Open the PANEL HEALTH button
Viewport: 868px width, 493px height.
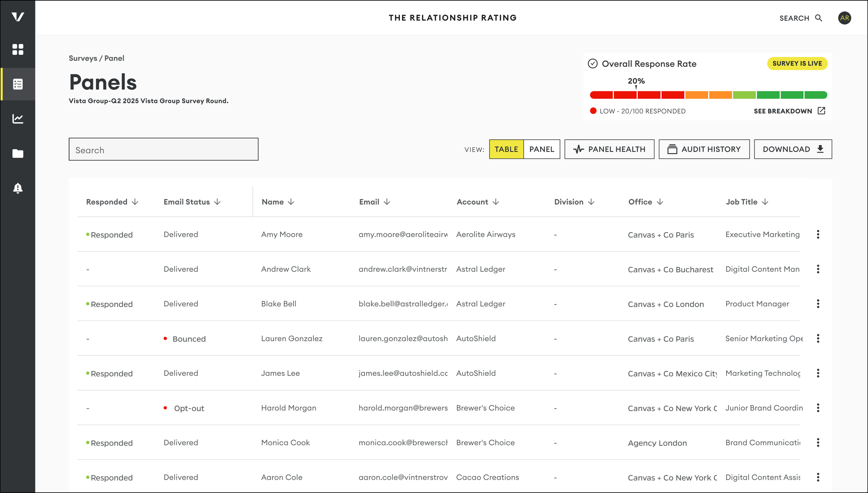(x=609, y=149)
